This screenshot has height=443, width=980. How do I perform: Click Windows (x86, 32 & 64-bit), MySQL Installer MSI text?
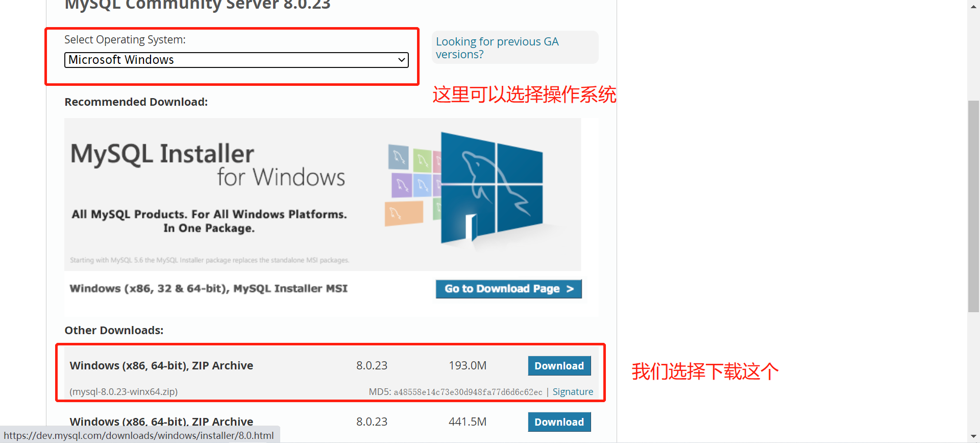(209, 289)
